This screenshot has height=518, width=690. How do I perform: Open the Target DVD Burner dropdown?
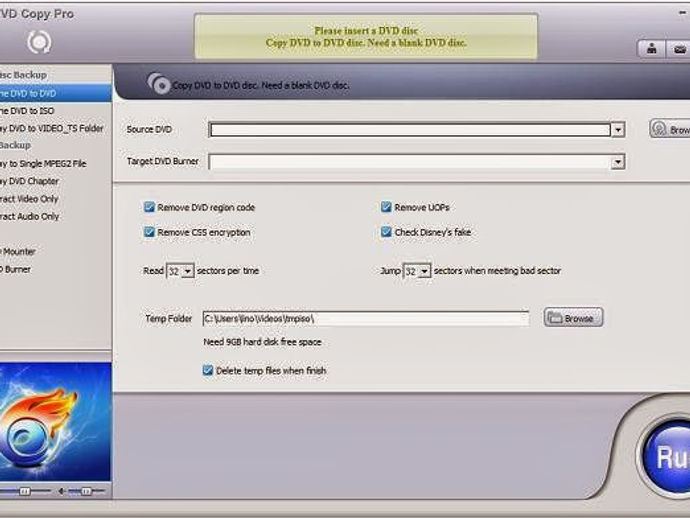(618, 162)
